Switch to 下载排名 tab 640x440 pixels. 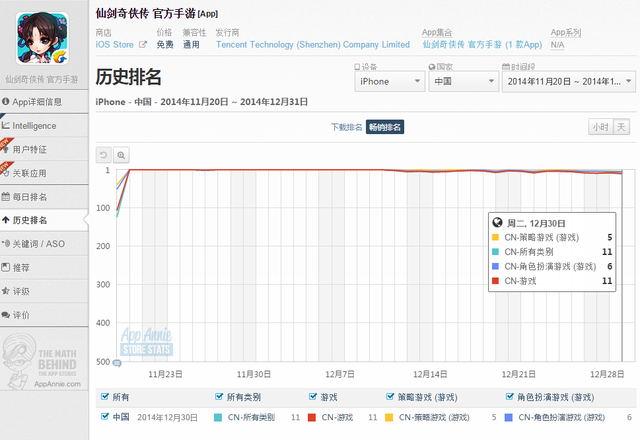tap(347, 127)
